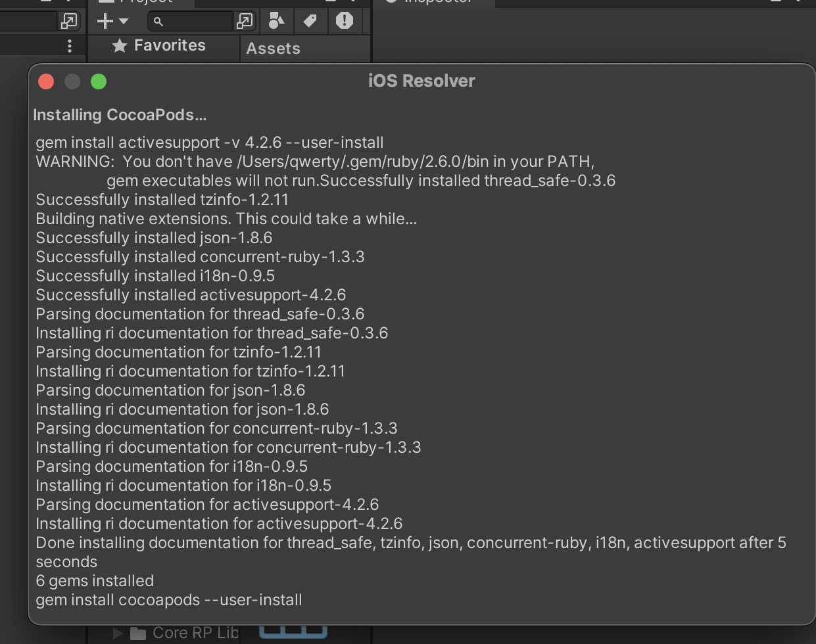Click the Assets breadcrumb in Project panel
This screenshot has height=644, width=816.
274,49
